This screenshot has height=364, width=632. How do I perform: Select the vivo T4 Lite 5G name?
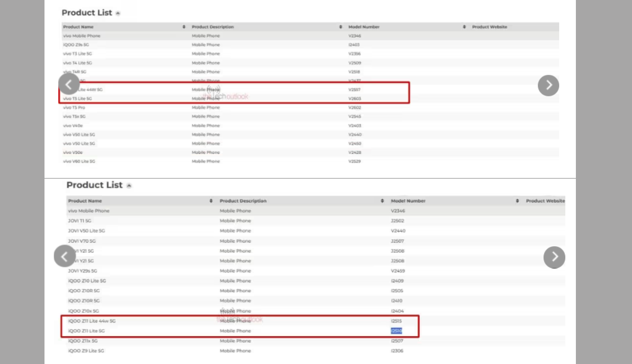77,63
